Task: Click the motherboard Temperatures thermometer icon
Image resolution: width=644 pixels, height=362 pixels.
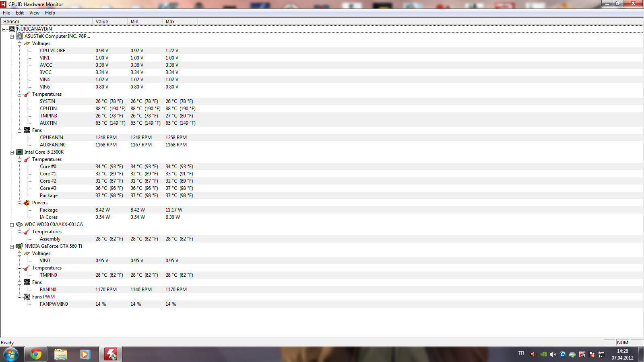Action: point(27,94)
